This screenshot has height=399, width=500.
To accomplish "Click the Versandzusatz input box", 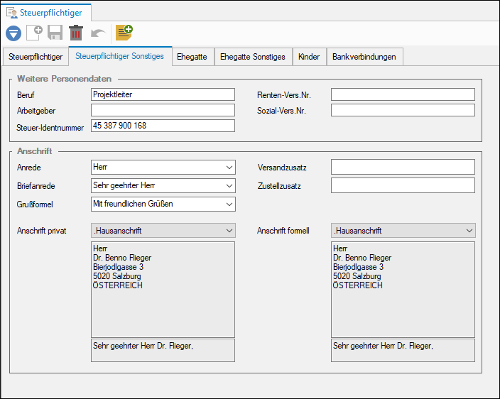I will (x=403, y=167).
